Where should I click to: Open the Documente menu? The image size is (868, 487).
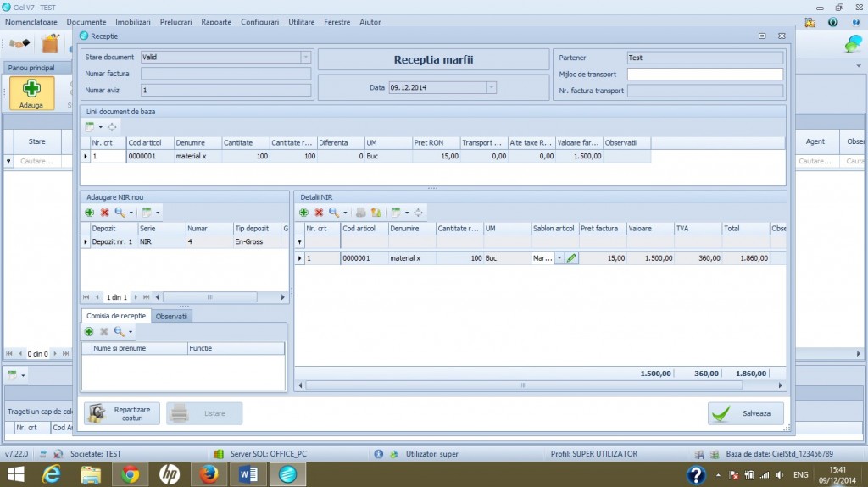pyautogui.click(x=86, y=22)
